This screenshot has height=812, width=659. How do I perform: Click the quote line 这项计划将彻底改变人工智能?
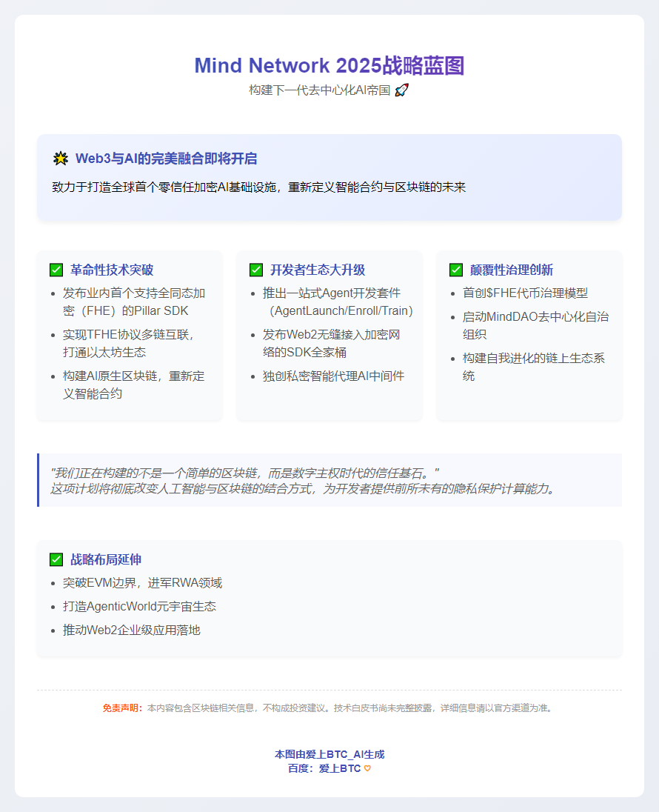304,489
